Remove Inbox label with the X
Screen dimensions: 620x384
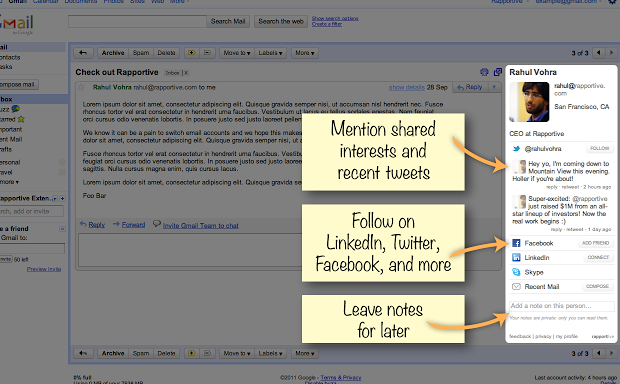click(186, 73)
